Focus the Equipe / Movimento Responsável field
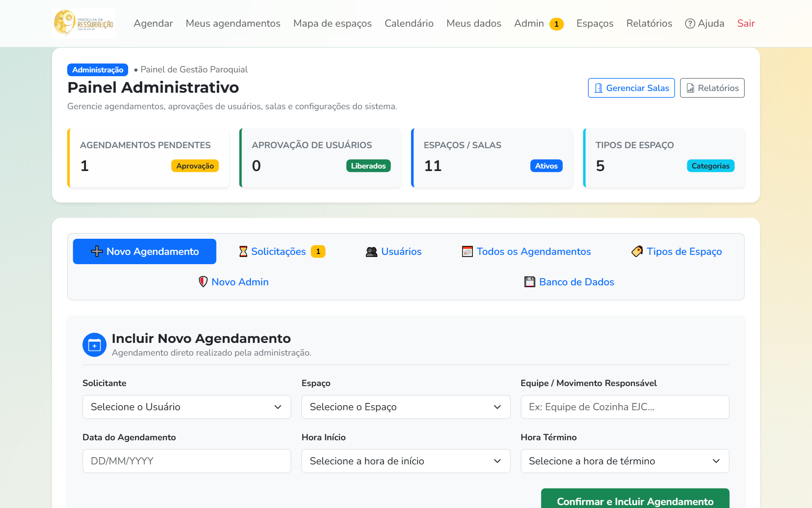The height and width of the screenshot is (508, 812). coord(625,407)
